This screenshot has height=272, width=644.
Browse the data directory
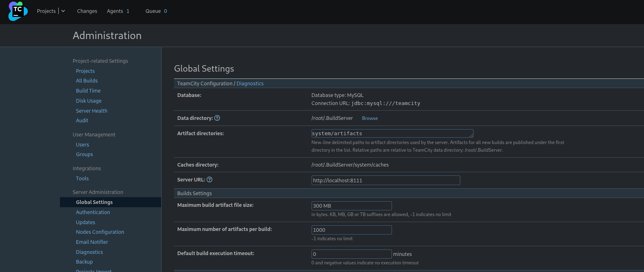370,118
